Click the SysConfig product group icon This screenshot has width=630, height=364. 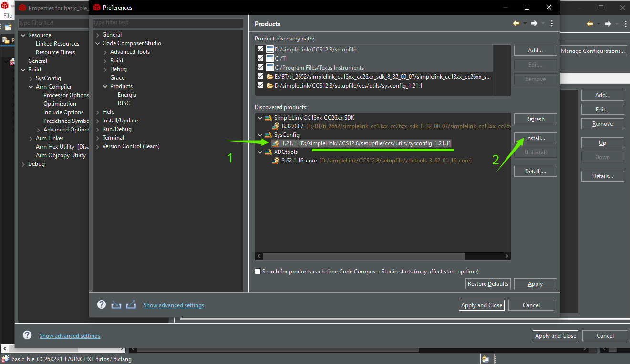[268, 135]
